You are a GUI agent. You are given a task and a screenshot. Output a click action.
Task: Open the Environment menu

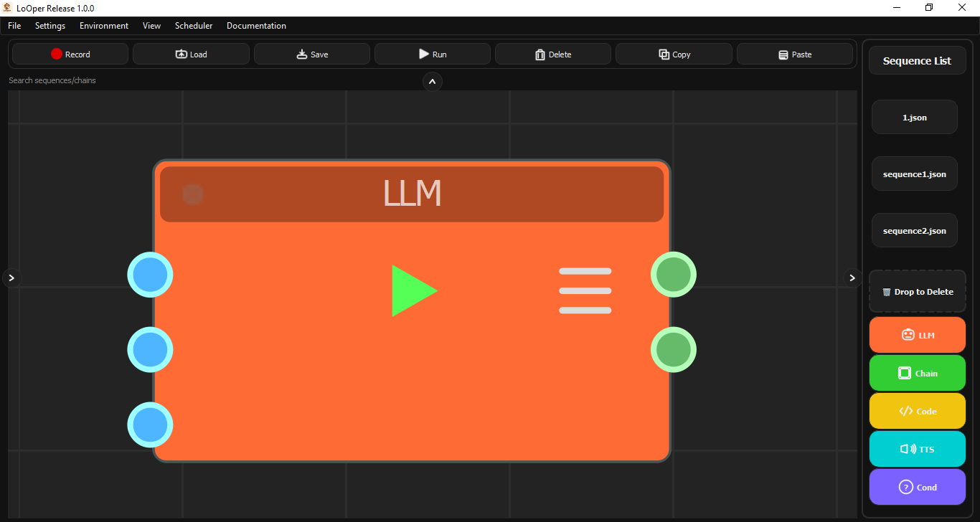click(x=103, y=25)
